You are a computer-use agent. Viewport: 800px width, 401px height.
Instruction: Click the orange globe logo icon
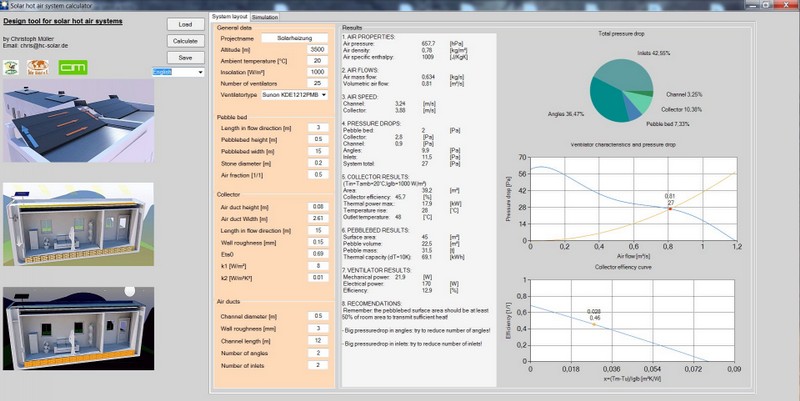[38, 67]
